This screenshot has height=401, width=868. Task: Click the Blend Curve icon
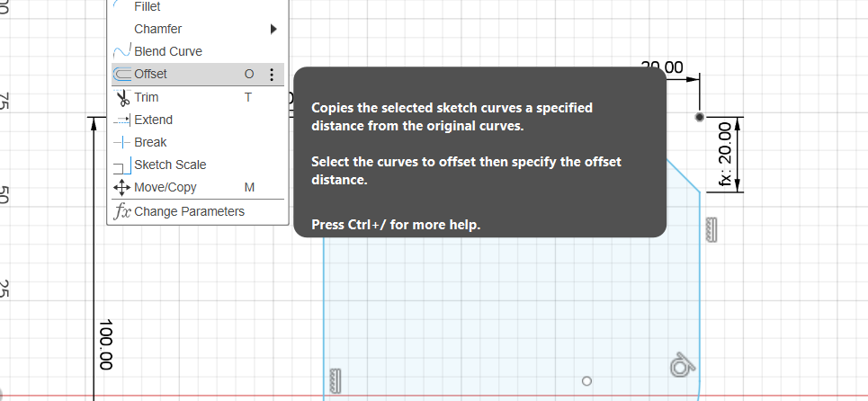121,51
